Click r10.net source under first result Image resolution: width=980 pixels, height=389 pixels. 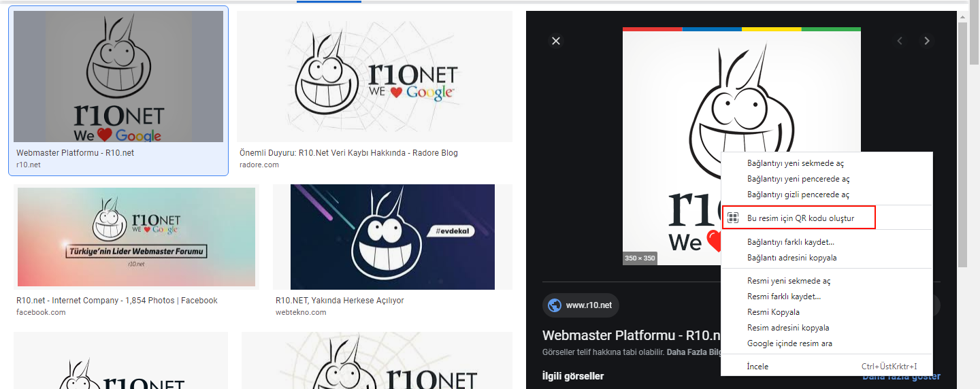click(x=29, y=165)
